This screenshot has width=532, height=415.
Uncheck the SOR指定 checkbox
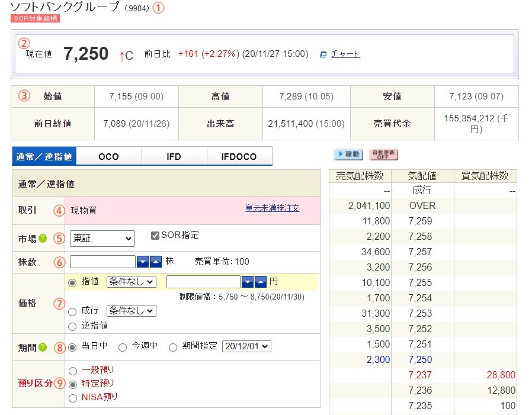click(155, 235)
